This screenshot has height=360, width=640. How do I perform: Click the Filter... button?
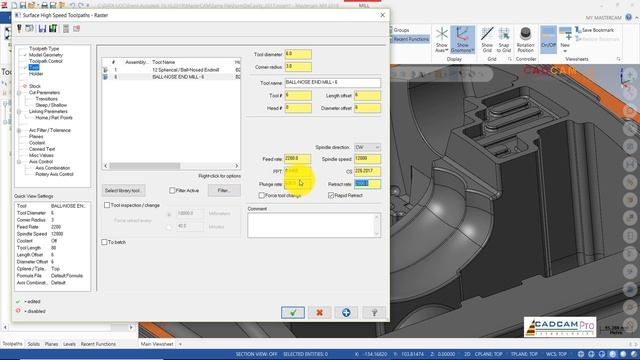224,191
